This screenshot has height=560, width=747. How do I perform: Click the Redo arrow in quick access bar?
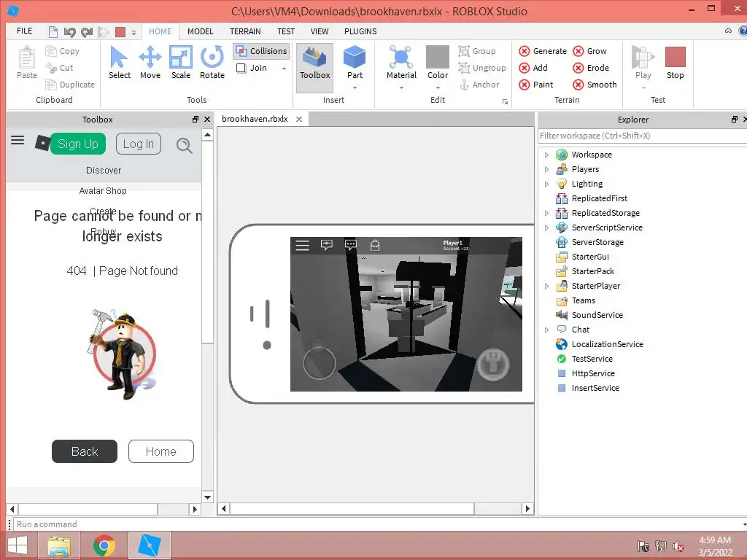(87, 32)
